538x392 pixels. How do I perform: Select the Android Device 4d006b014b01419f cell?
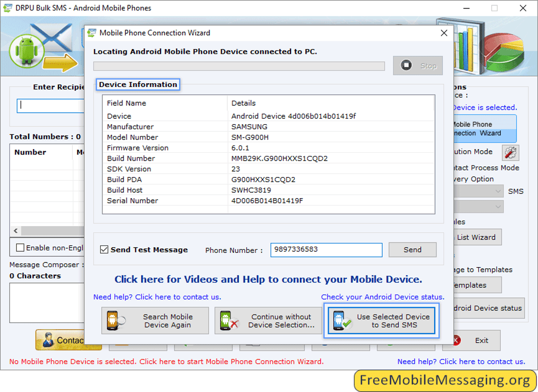[x=294, y=116]
